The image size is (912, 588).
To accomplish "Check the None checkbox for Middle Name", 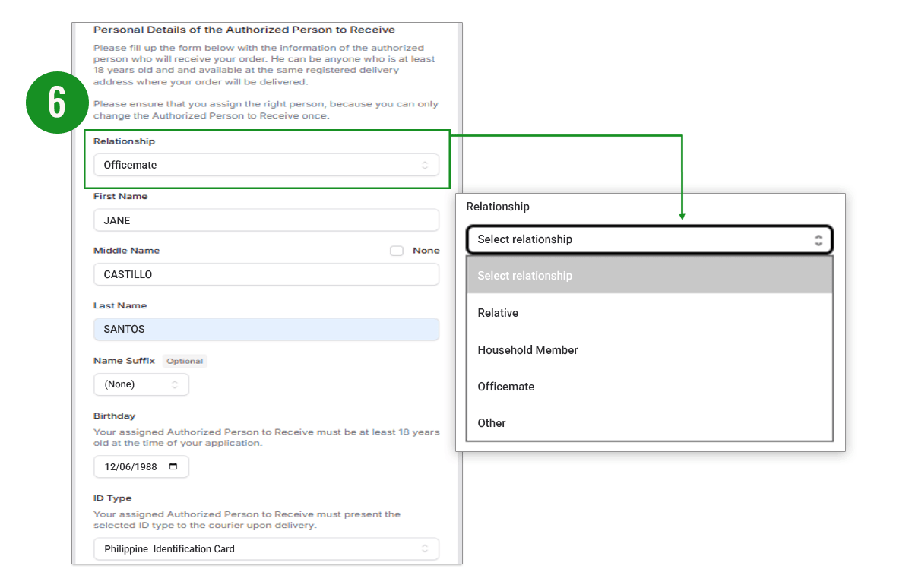I will (x=397, y=251).
